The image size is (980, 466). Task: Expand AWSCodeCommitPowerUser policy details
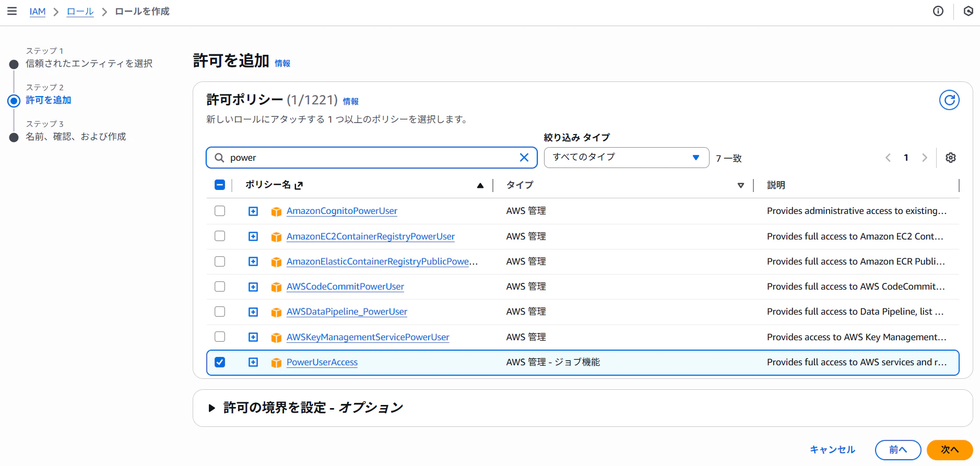(253, 287)
